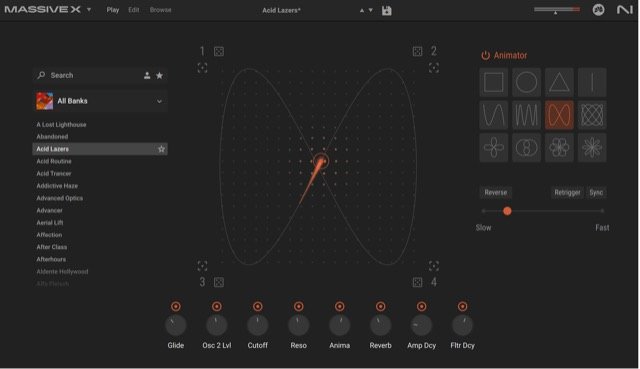The height and width of the screenshot is (369, 640).
Task: Toggle the morph assign ring above Amp Dcy
Action: (422, 307)
